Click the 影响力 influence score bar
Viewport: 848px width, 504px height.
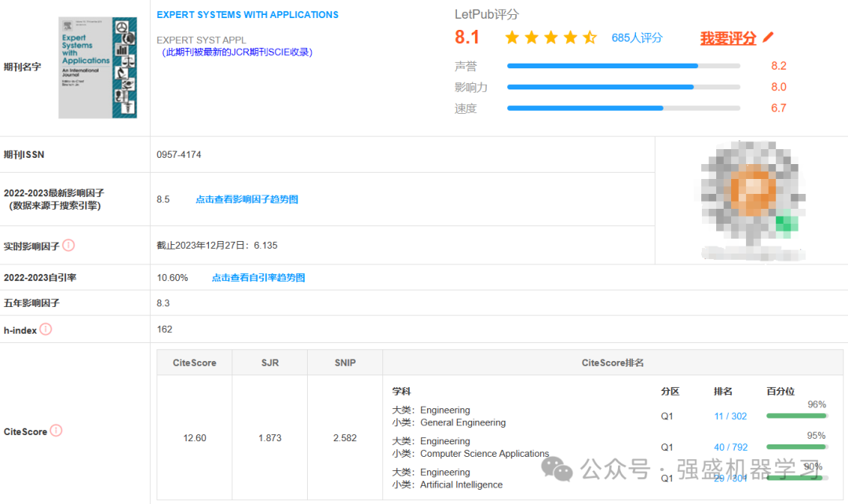tap(623, 87)
